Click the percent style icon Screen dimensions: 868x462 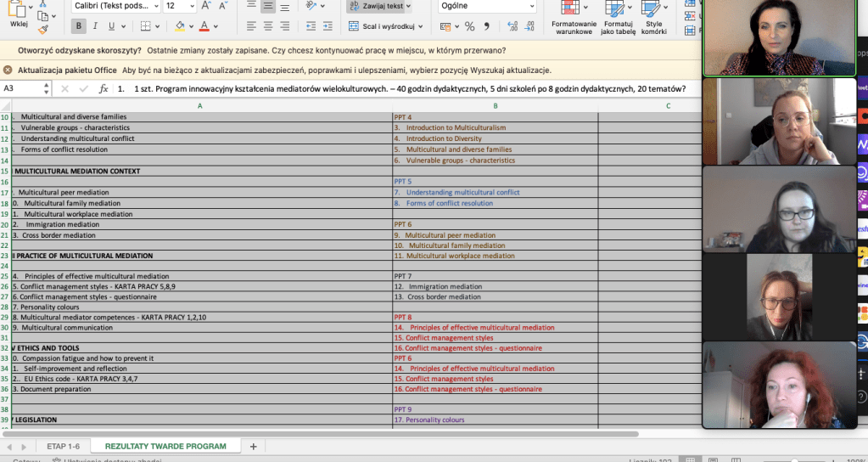(x=469, y=26)
